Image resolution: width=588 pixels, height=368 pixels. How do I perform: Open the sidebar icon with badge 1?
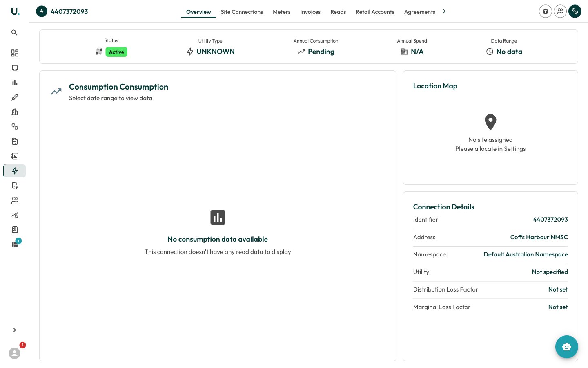(15, 244)
